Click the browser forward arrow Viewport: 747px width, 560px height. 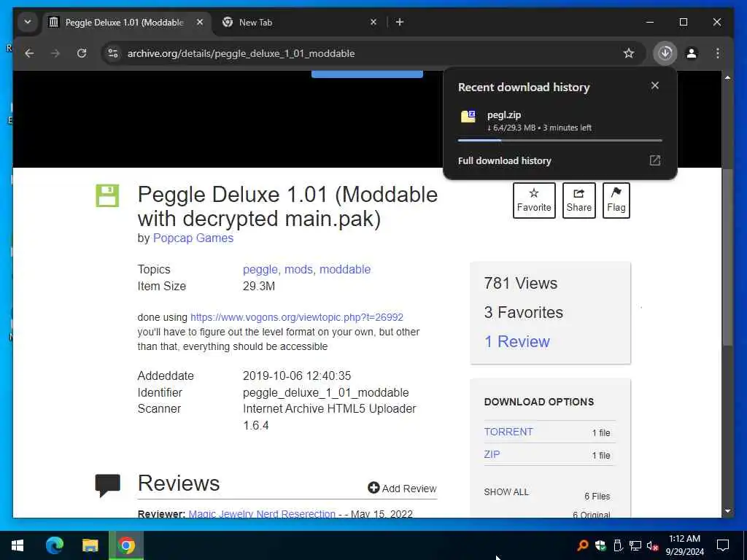[x=55, y=53]
